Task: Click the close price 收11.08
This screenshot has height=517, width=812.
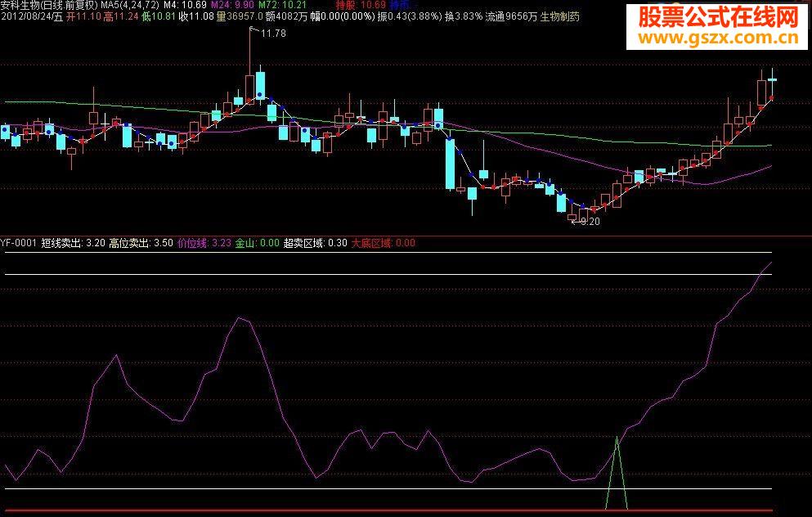Action: [x=196, y=16]
